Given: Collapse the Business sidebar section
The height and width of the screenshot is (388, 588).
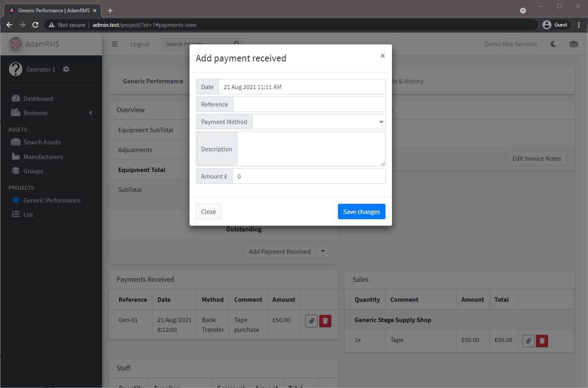Looking at the screenshot, I should (x=90, y=113).
